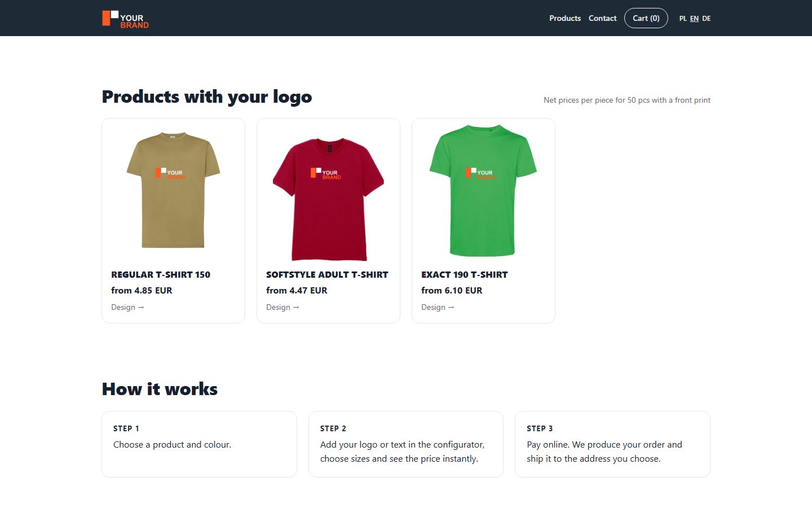Click the Regular T-Shirt 150 title
This screenshot has width=812, height=508.
[x=161, y=275]
